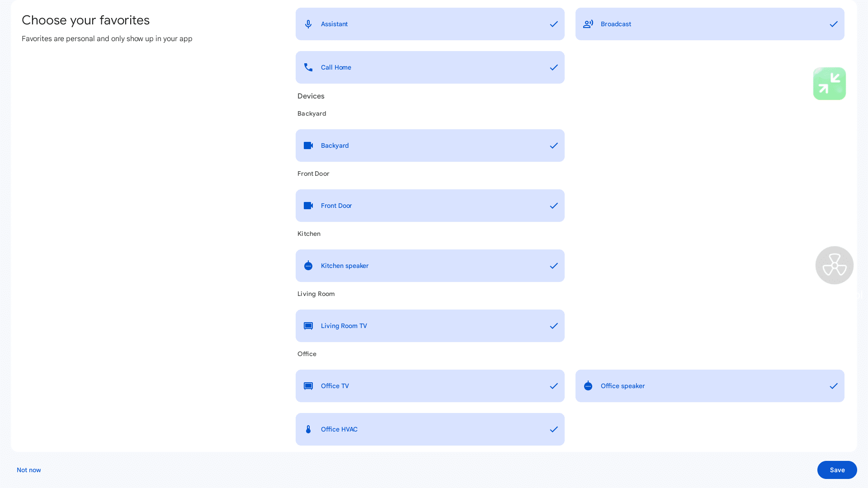Toggle the Kitchen speaker favorite tile
The height and width of the screenshot is (488, 868).
point(429,266)
